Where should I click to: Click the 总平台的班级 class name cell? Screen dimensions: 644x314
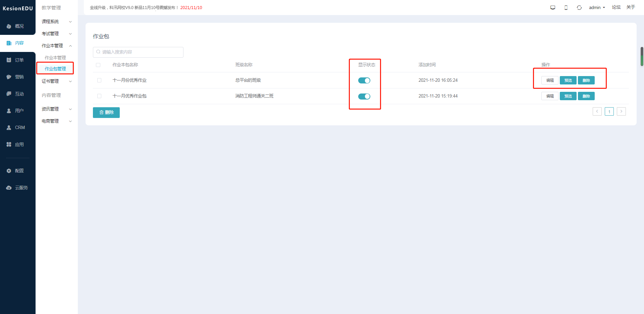(x=248, y=80)
